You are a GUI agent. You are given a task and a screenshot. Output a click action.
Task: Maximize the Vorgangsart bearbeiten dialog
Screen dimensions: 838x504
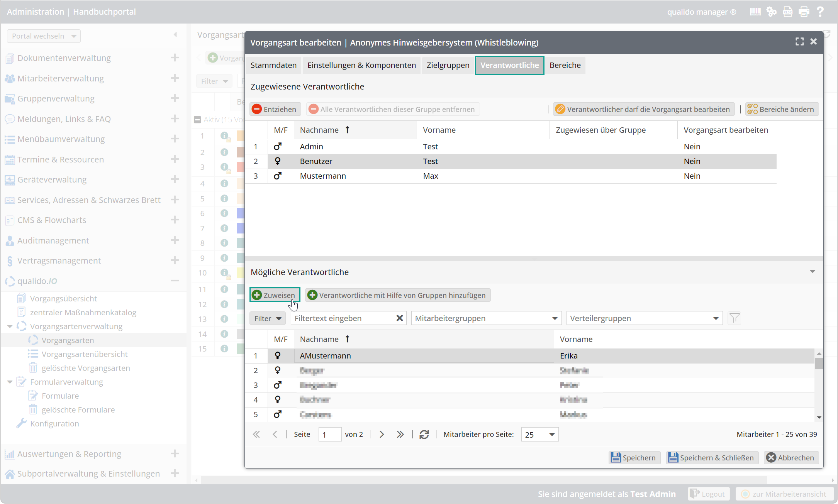click(x=799, y=42)
